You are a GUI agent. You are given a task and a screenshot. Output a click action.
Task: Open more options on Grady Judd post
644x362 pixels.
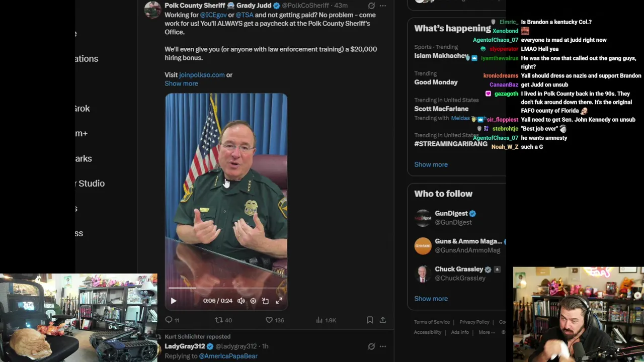(383, 6)
